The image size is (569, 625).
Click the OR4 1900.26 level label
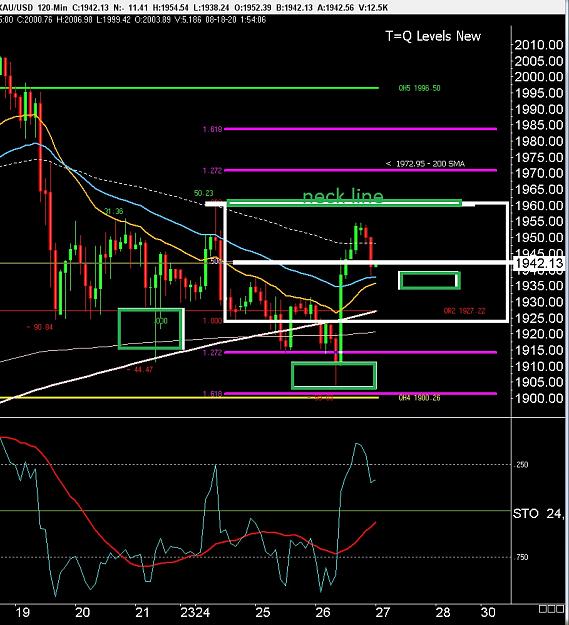click(x=419, y=397)
